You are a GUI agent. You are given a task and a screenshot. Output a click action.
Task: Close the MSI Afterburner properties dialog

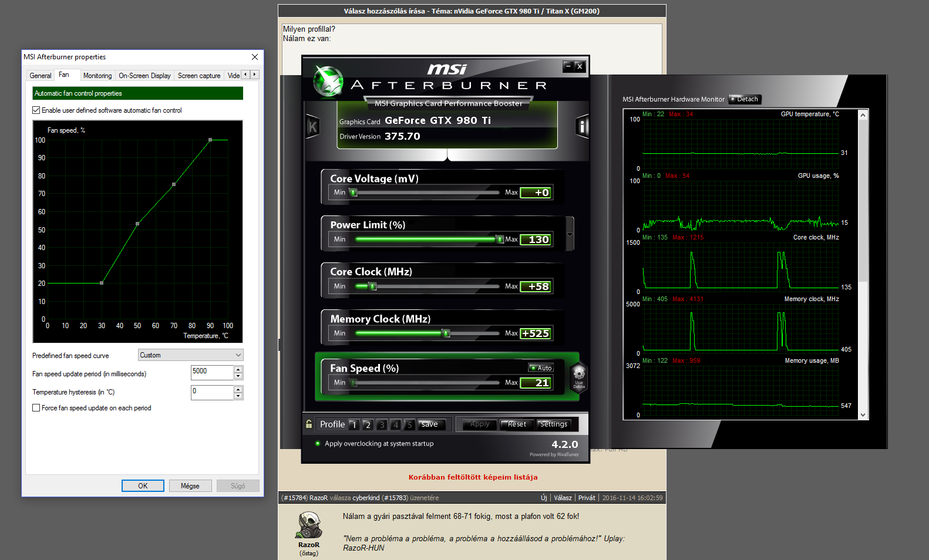coord(255,57)
